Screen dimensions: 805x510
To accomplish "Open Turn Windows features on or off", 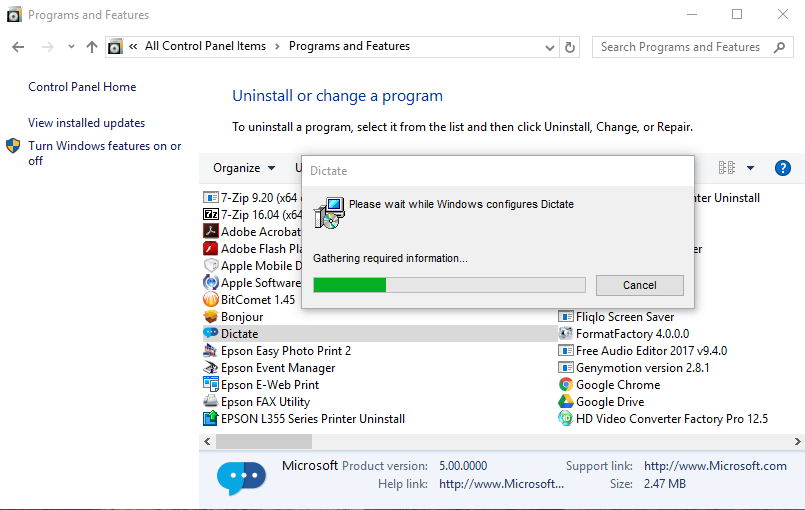I will (105, 153).
